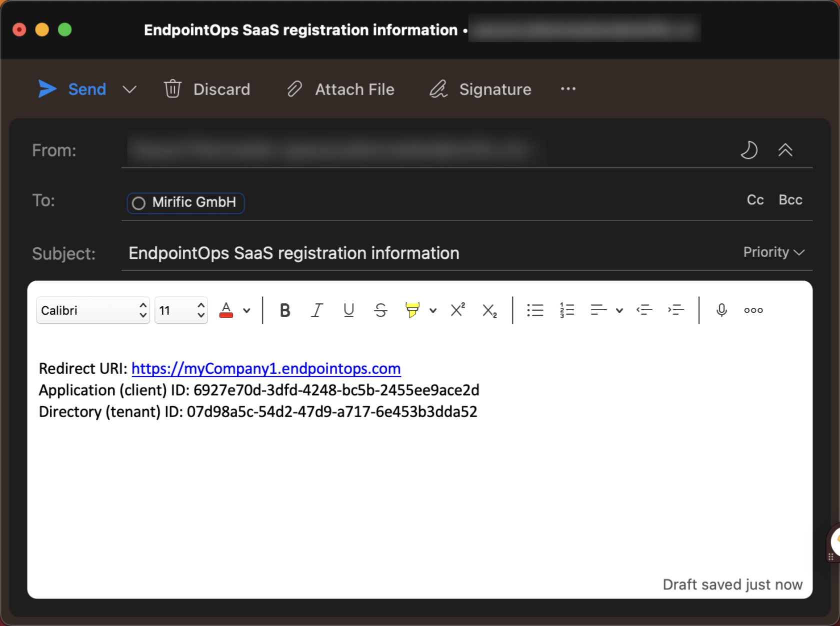This screenshot has height=626, width=840.
Task: Insert a bulleted list
Action: (535, 310)
